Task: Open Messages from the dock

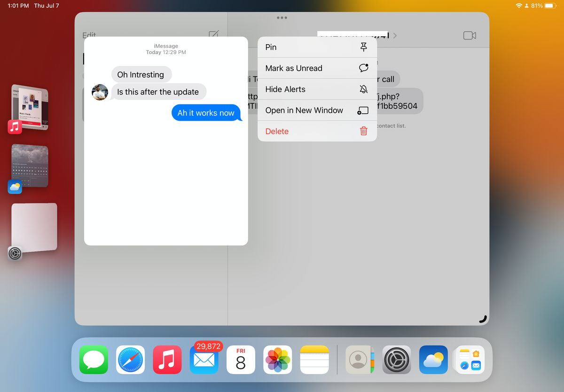Action: coord(94,359)
